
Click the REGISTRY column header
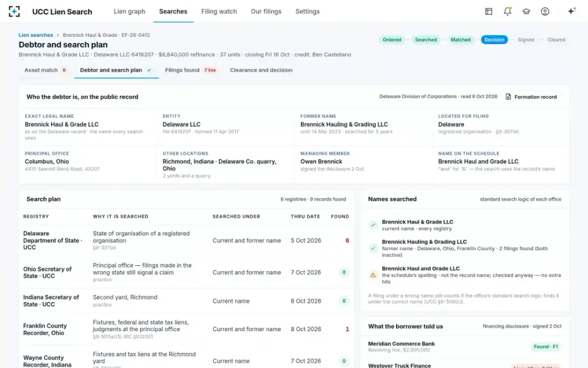[36, 216]
